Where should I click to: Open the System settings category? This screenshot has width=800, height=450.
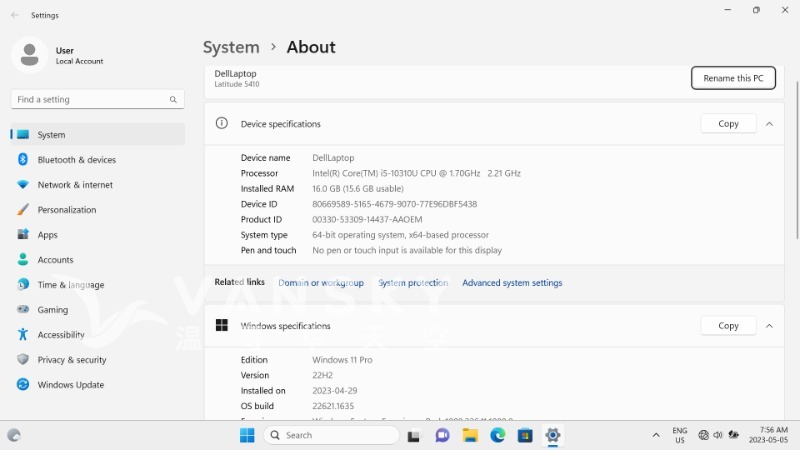point(51,135)
